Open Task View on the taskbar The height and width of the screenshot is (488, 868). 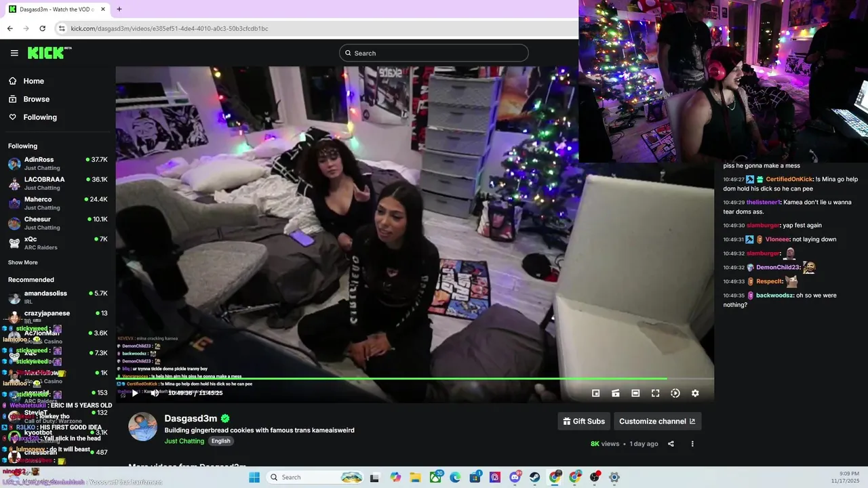(x=374, y=477)
